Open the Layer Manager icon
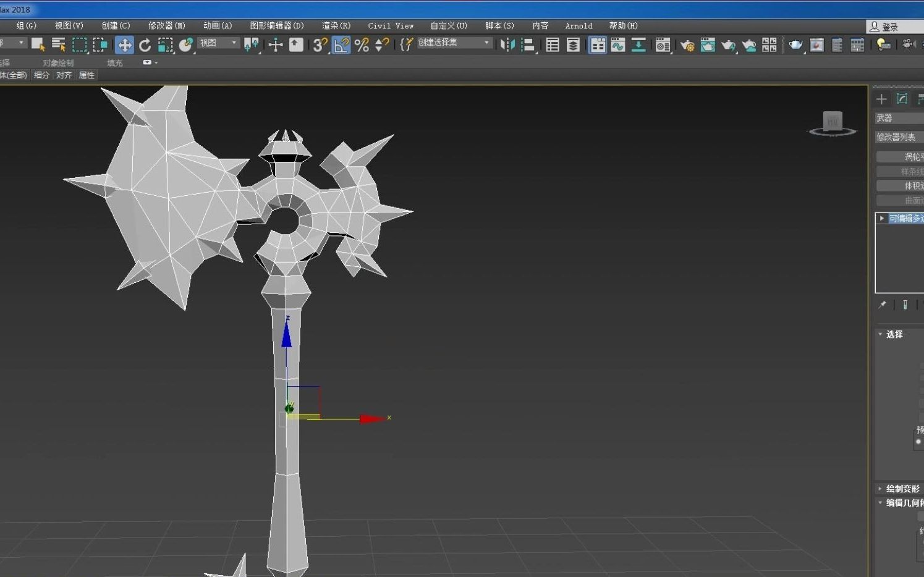Viewport: 924px width, 577px height. pyautogui.click(x=574, y=44)
